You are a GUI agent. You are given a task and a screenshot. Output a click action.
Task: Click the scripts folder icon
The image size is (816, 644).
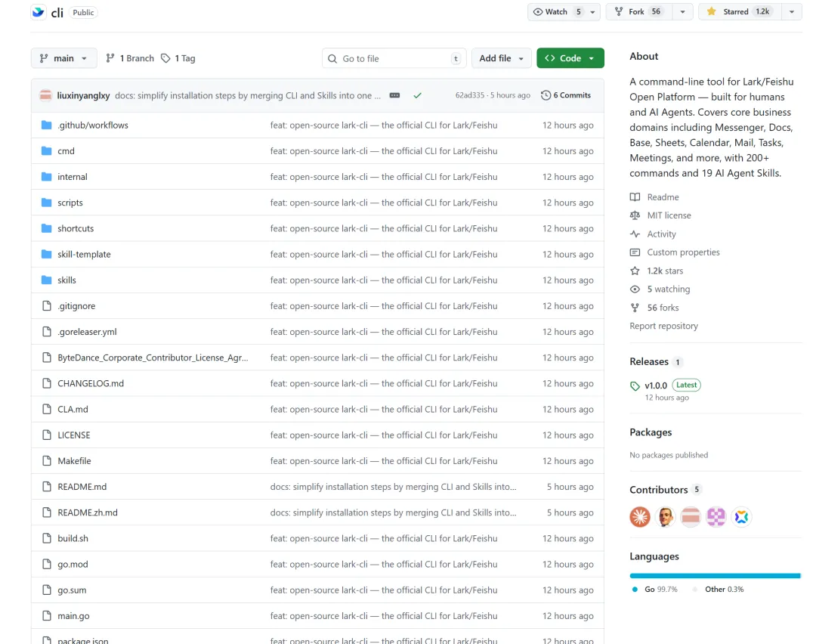click(x=46, y=203)
